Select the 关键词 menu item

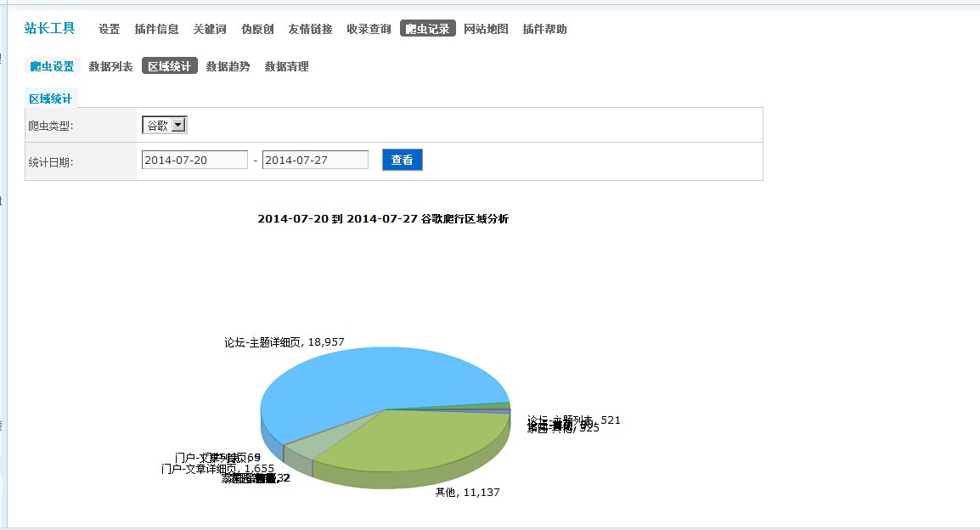pos(210,29)
